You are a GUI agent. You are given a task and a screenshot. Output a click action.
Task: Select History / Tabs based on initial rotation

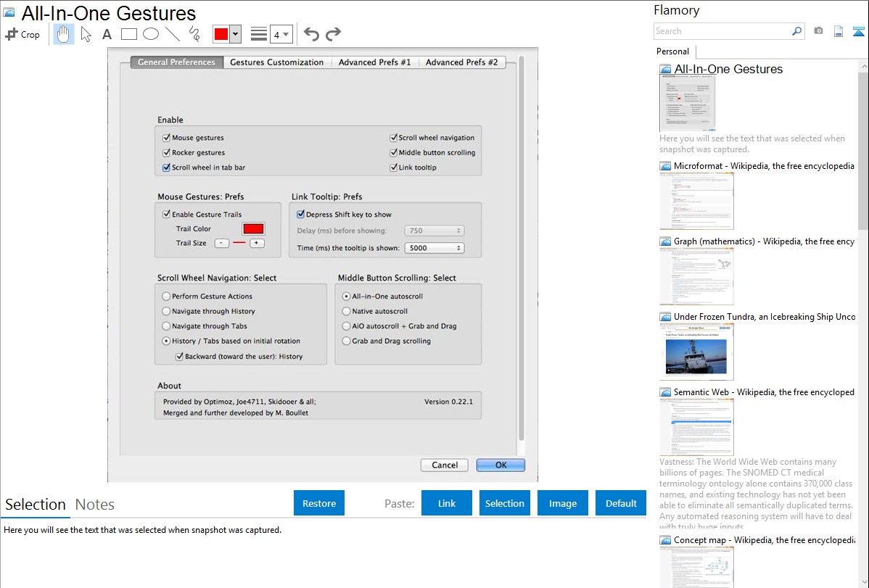tap(166, 341)
